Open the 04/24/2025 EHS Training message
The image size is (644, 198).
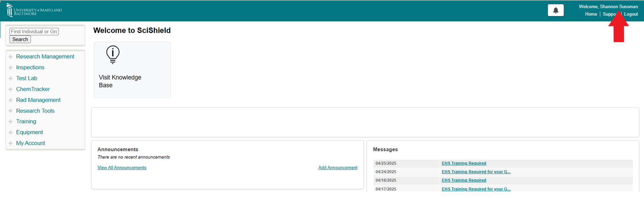pyautogui.click(x=476, y=172)
